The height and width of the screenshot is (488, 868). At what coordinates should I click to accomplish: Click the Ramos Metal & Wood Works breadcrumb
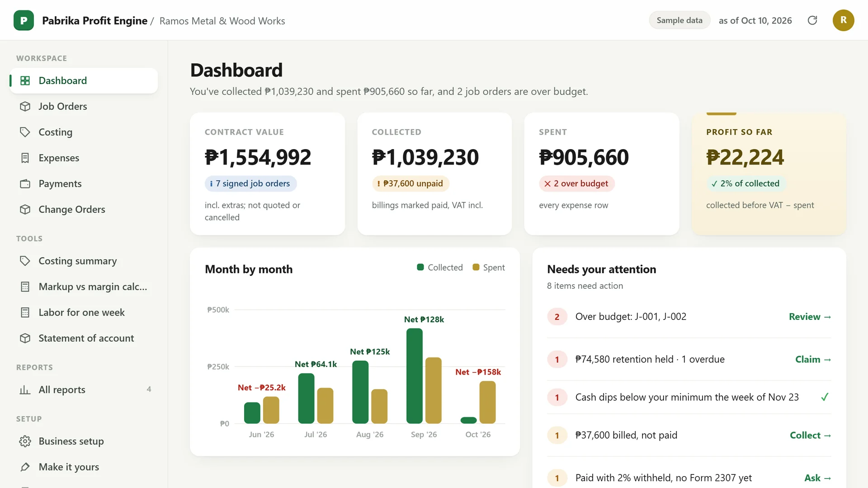[222, 21]
